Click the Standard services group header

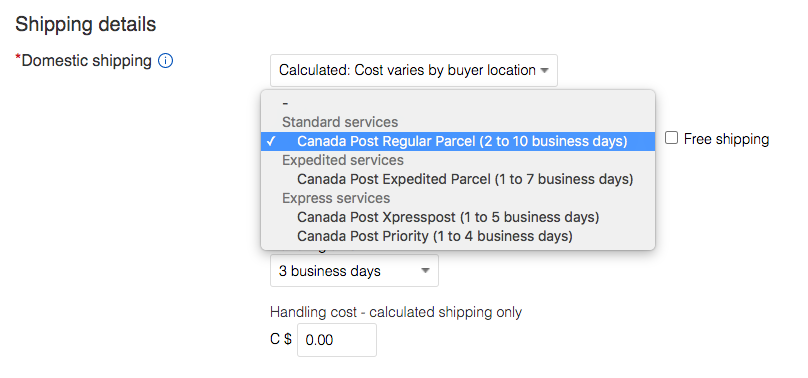coord(340,122)
